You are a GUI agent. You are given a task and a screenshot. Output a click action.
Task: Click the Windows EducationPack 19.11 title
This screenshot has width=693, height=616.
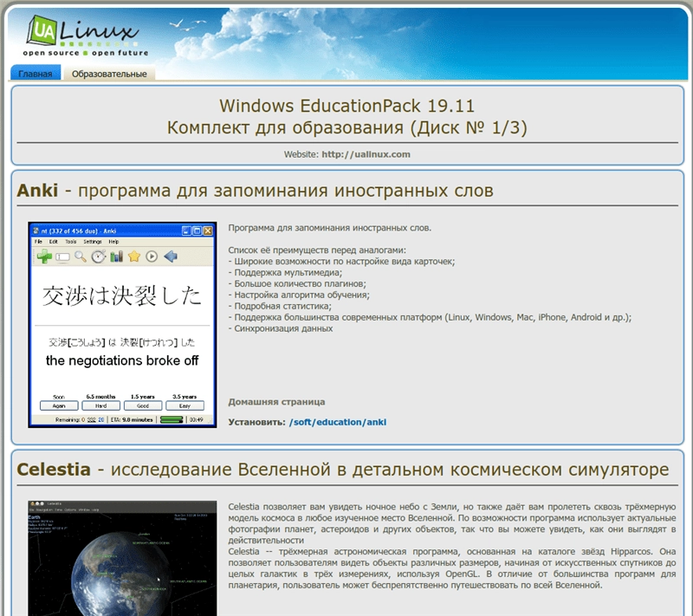point(347,106)
